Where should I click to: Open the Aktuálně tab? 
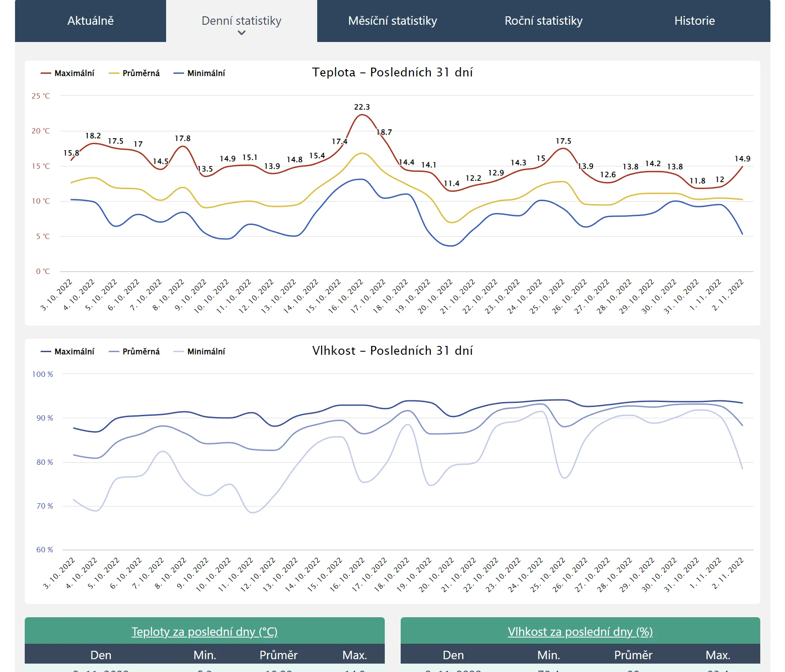tap(90, 21)
